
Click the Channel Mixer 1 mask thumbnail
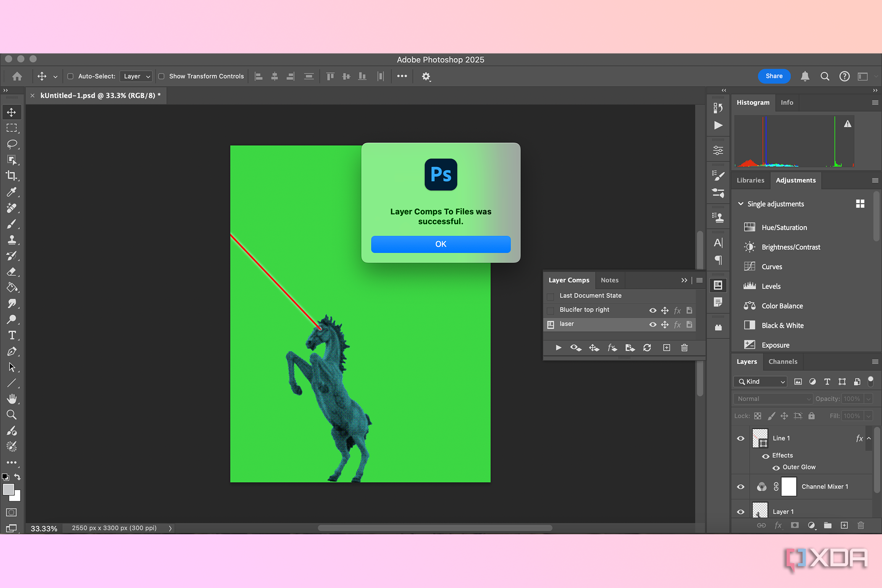click(x=789, y=487)
